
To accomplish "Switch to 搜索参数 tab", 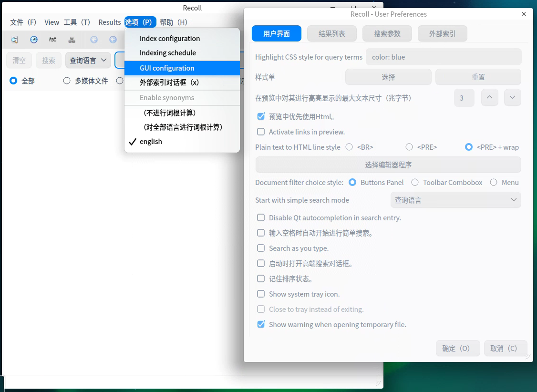I will point(387,33).
